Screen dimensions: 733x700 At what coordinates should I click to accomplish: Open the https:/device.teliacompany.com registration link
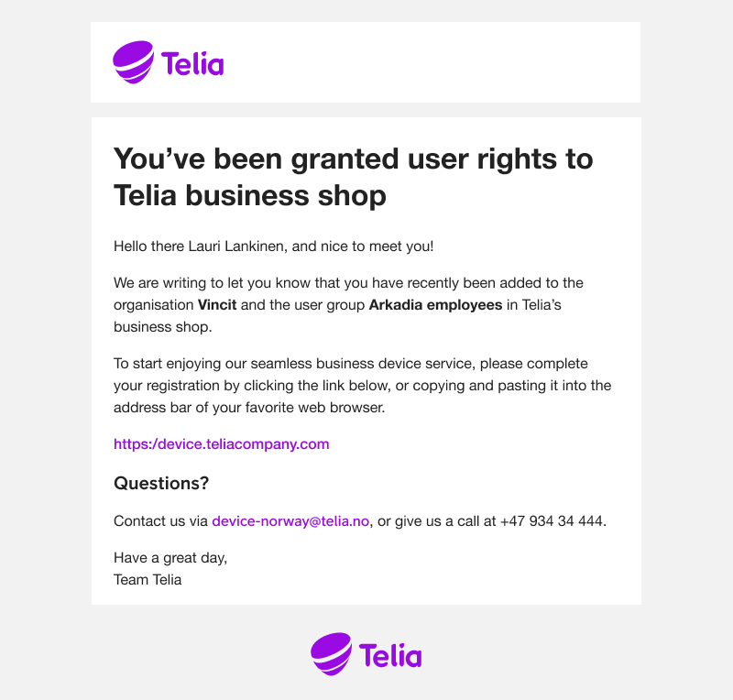pyautogui.click(x=222, y=443)
